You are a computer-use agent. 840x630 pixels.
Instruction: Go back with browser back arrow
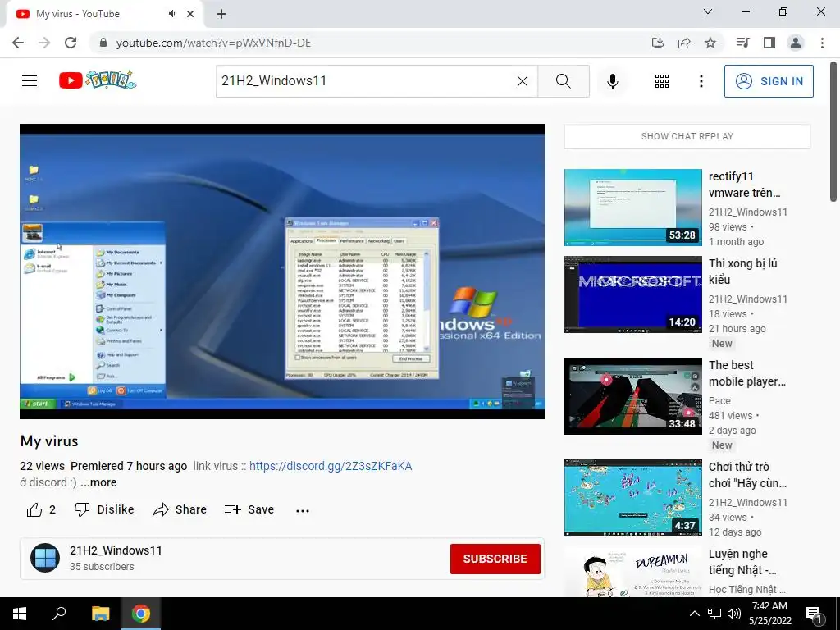coord(18,43)
